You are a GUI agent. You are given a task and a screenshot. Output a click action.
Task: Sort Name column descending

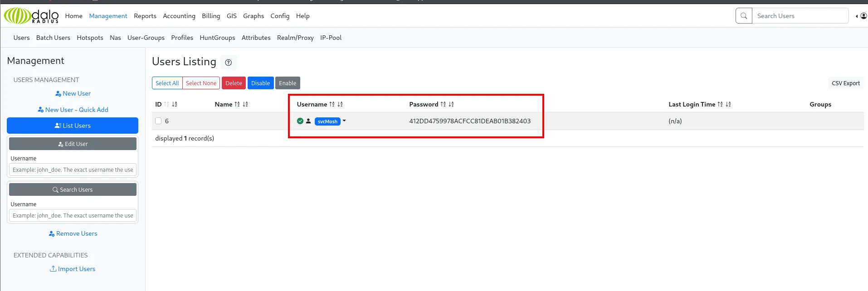[x=245, y=104]
